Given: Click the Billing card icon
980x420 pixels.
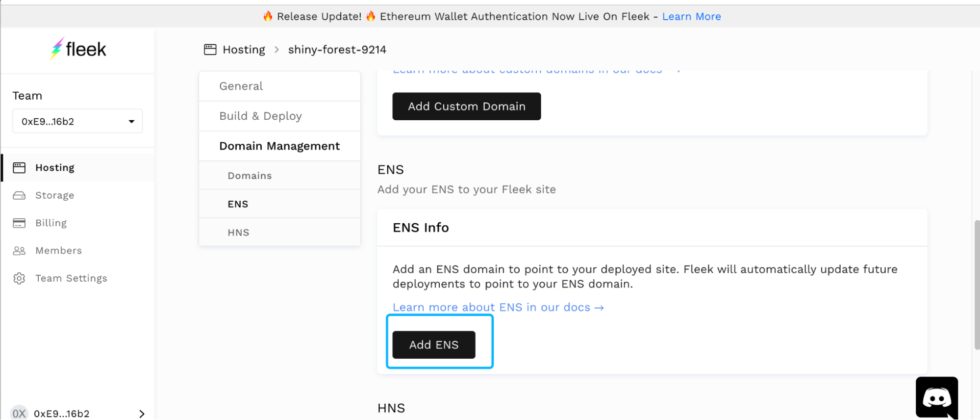Looking at the screenshot, I should click(19, 223).
